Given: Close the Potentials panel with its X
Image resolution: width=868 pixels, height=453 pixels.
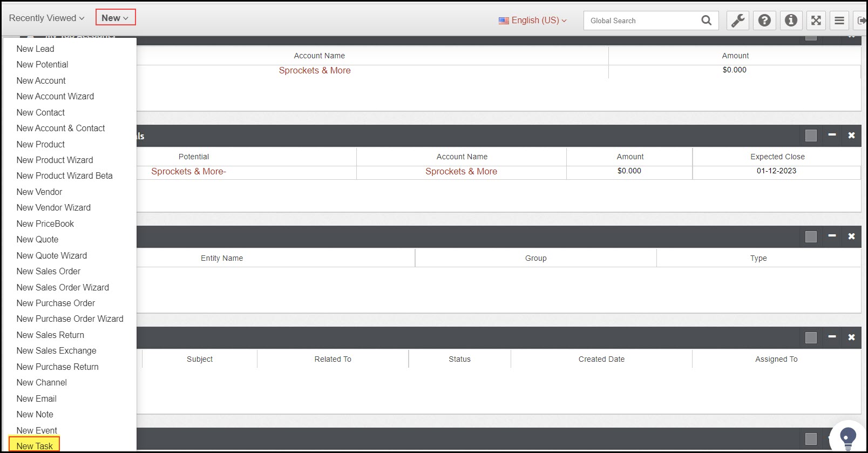Looking at the screenshot, I should tap(851, 135).
